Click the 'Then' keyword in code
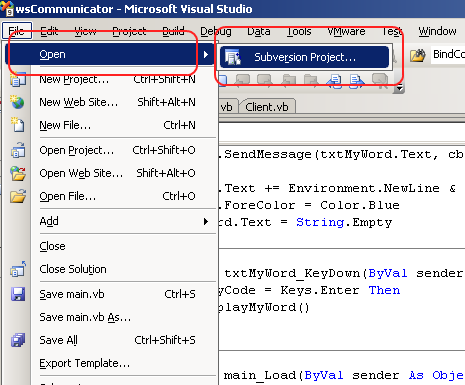465x385 pixels. 384,290
